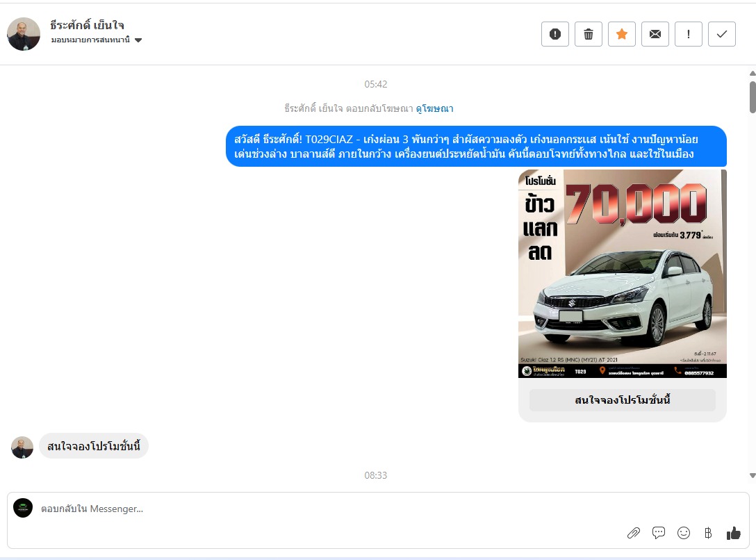Click the 05:42 timestamp
756x560 pixels.
pyautogui.click(x=376, y=84)
